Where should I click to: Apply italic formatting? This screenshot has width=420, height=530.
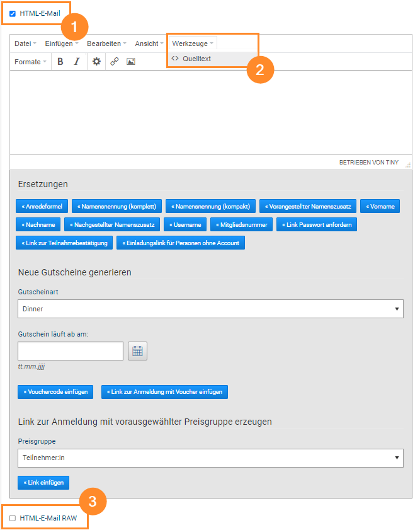pos(76,61)
